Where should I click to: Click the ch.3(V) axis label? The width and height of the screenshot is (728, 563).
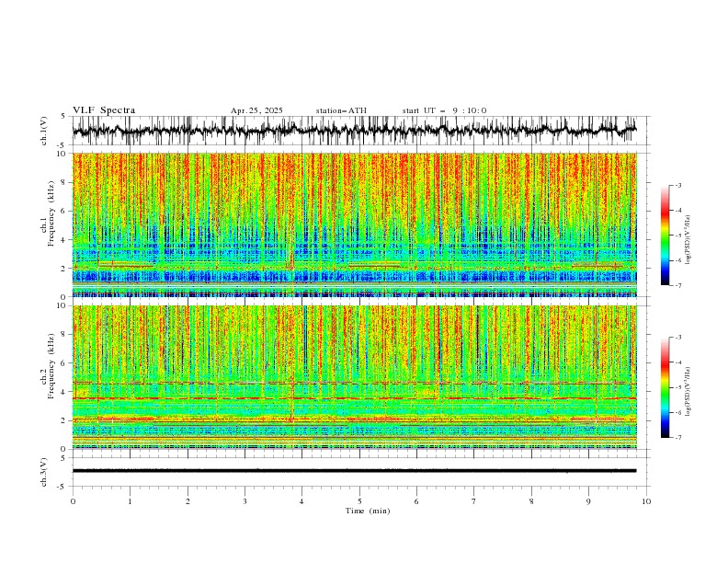click(44, 472)
